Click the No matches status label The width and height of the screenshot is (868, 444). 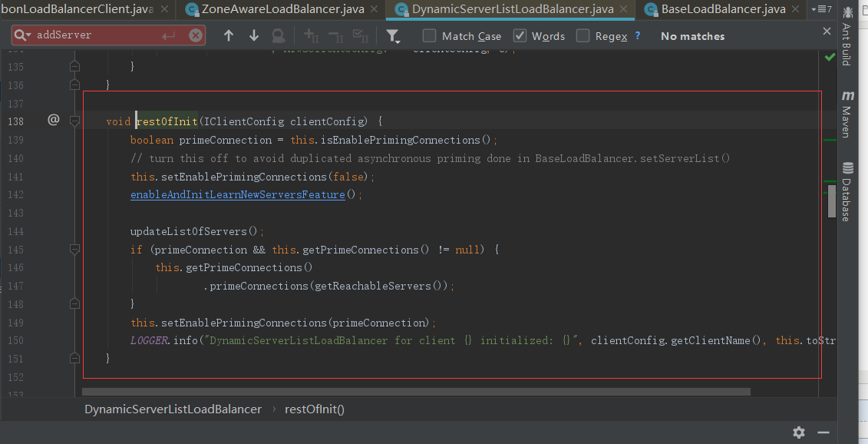(692, 36)
